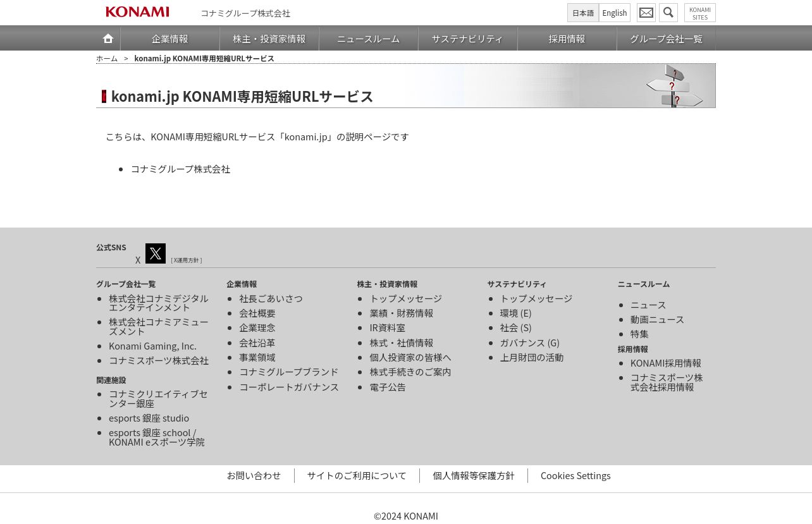Open ニュース footer link
This screenshot has height=524, width=812.
[648, 305]
